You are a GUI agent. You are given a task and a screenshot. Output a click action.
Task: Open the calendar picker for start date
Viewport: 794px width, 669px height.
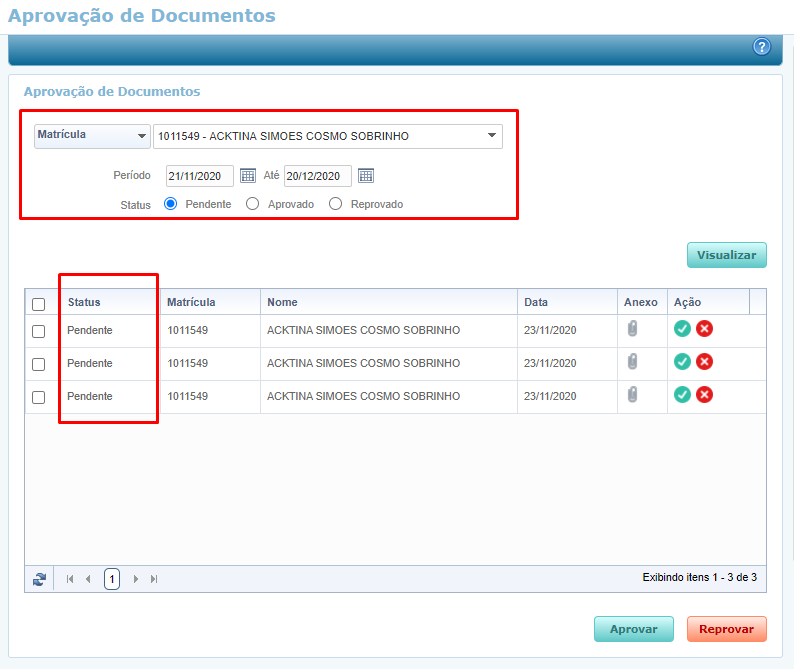[x=248, y=176]
